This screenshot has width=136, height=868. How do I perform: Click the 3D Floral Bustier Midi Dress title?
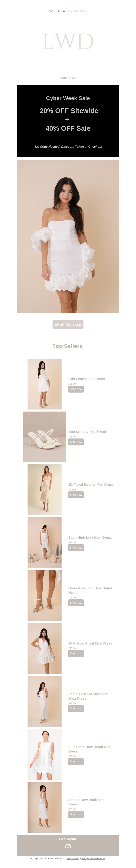click(91, 485)
